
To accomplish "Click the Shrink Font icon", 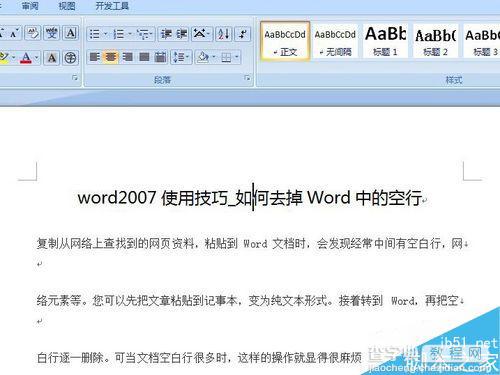I will pyautogui.click(x=14, y=33).
